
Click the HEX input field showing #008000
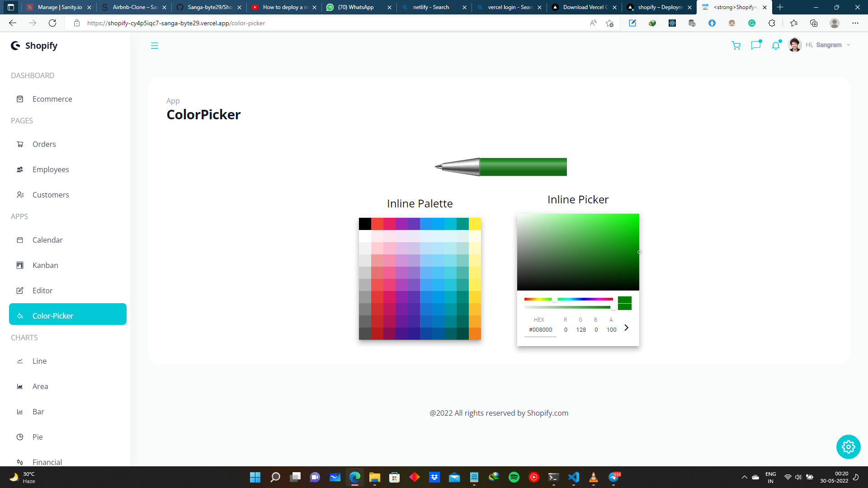click(540, 330)
